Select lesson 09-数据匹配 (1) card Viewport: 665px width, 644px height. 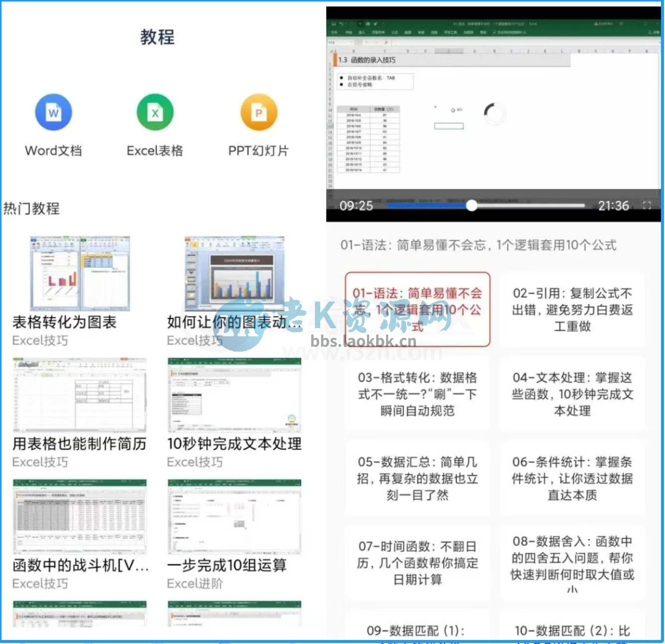pos(418,626)
